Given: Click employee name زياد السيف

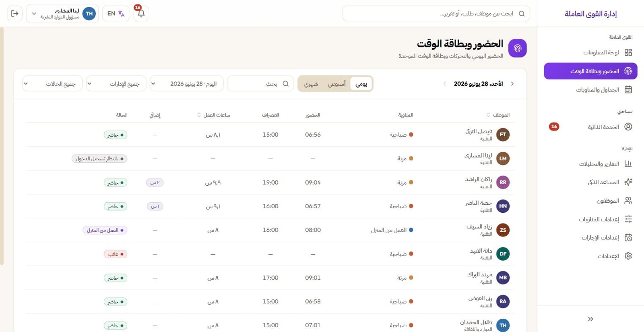Looking at the screenshot, I should pyautogui.click(x=479, y=227).
